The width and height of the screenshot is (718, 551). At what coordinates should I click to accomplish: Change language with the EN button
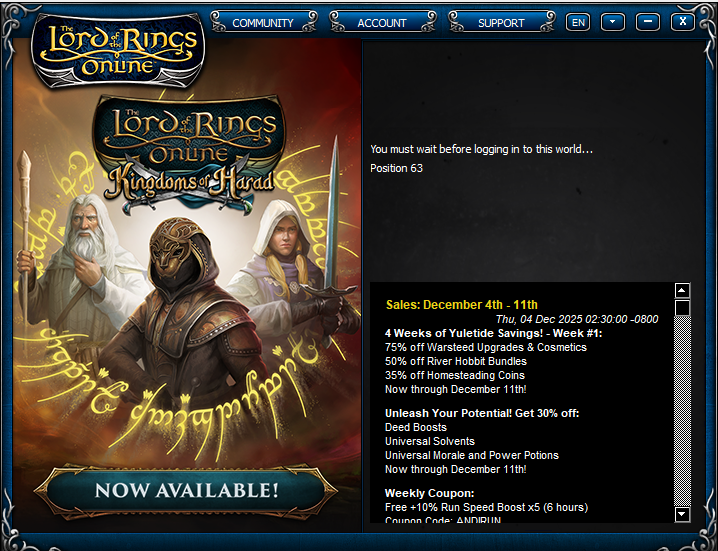578,22
